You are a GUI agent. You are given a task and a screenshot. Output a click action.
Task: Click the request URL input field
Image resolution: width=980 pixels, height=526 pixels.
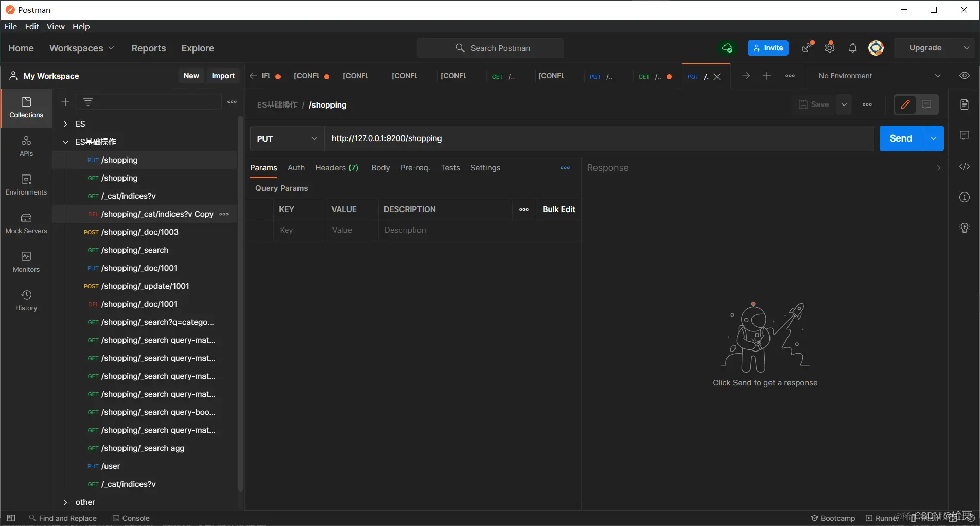pos(599,138)
